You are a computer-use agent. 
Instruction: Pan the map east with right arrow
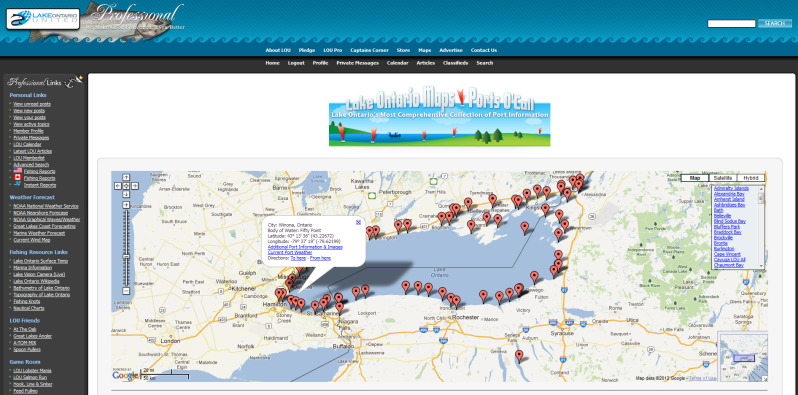pyautogui.click(x=135, y=186)
